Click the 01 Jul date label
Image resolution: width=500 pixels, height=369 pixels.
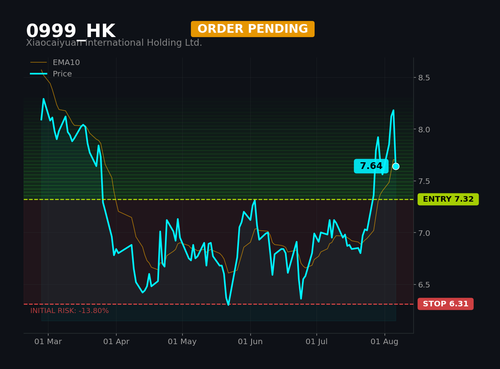(x=316, y=342)
